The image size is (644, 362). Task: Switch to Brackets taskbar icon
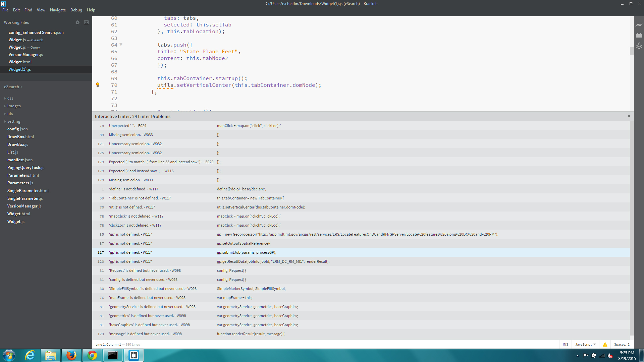pyautogui.click(x=134, y=355)
